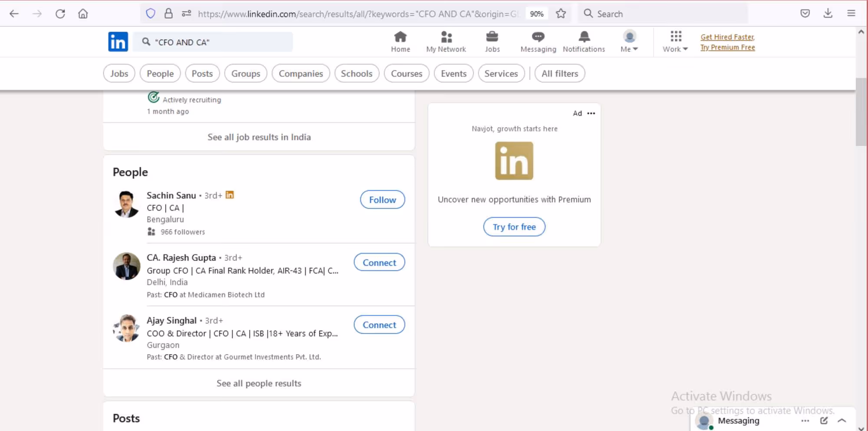The image size is (868, 431).
Task: Click the browser Search field
Action: (x=663, y=13)
